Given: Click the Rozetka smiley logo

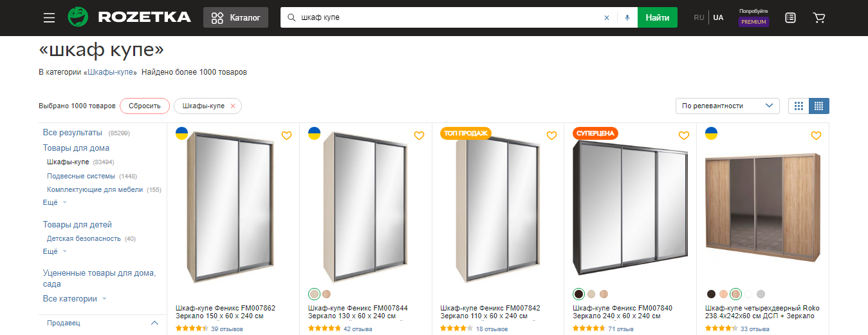Looking at the screenshot, I should (78, 17).
